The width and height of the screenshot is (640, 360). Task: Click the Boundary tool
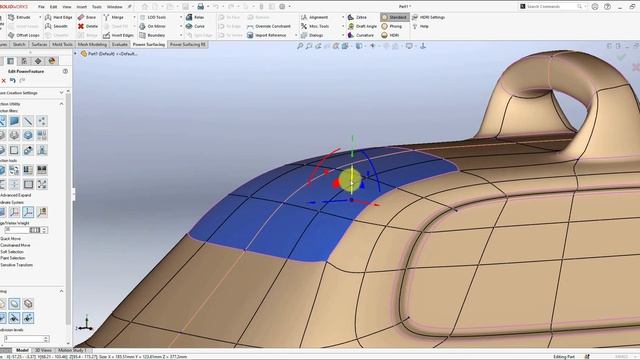pos(152,35)
